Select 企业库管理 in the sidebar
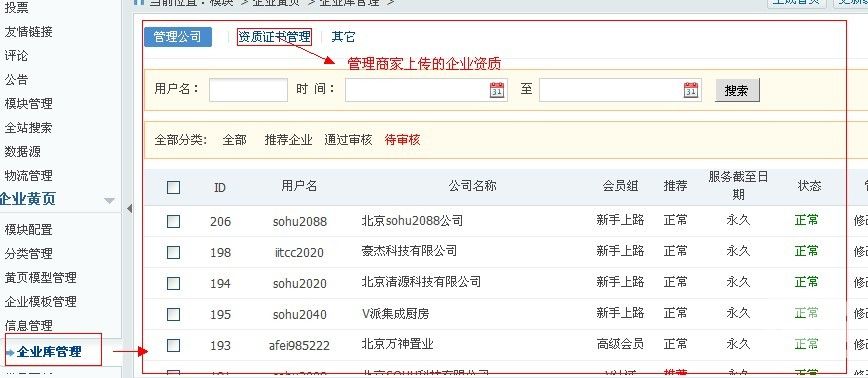 tap(49, 351)
